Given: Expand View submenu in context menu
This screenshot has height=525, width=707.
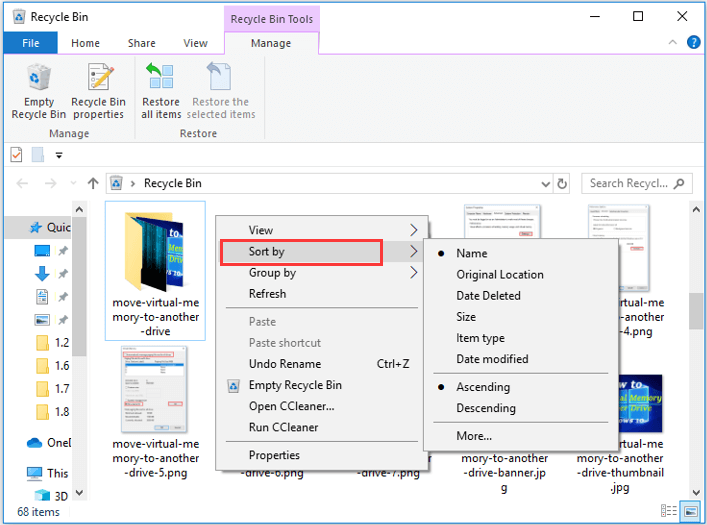Looking at the screenshot, I should pyautogui.click(x=322, y=230).
